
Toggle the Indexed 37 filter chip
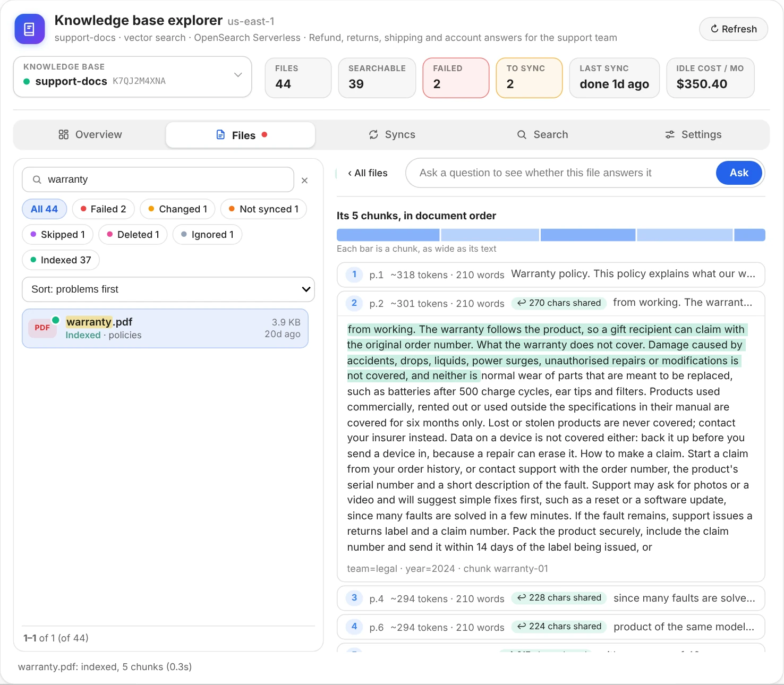[x=61, y=260]
